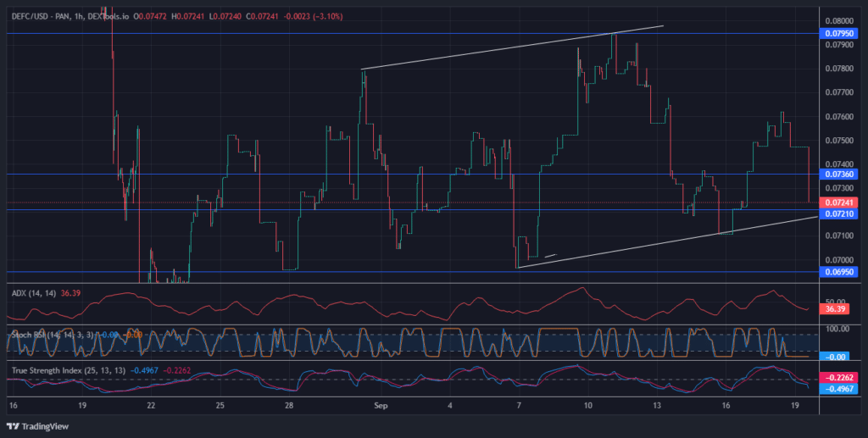Screen dimensions: 868x438
Task: Click the current price tag 0.07241
Action: pos(838,202)
